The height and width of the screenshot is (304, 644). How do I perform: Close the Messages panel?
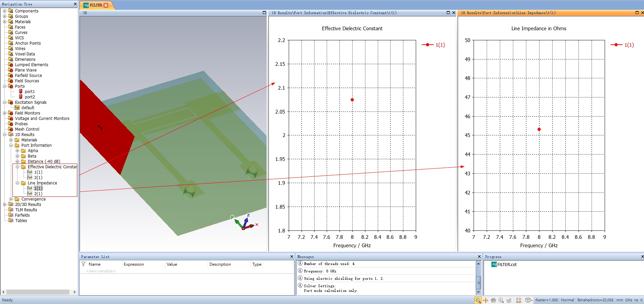click(479, 257)
